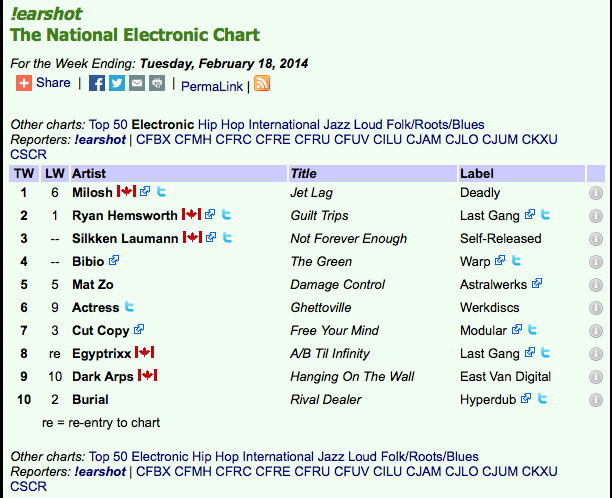
Task: Open the orange RSS feed icon
Action: (x=262, y=83)
